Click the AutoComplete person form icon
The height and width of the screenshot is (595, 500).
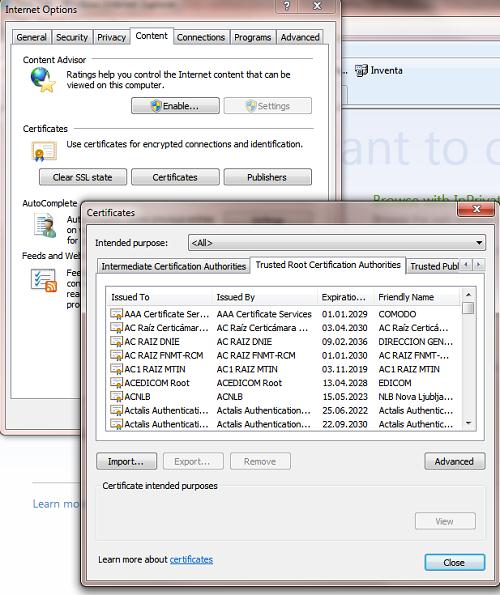pos(45,225)
